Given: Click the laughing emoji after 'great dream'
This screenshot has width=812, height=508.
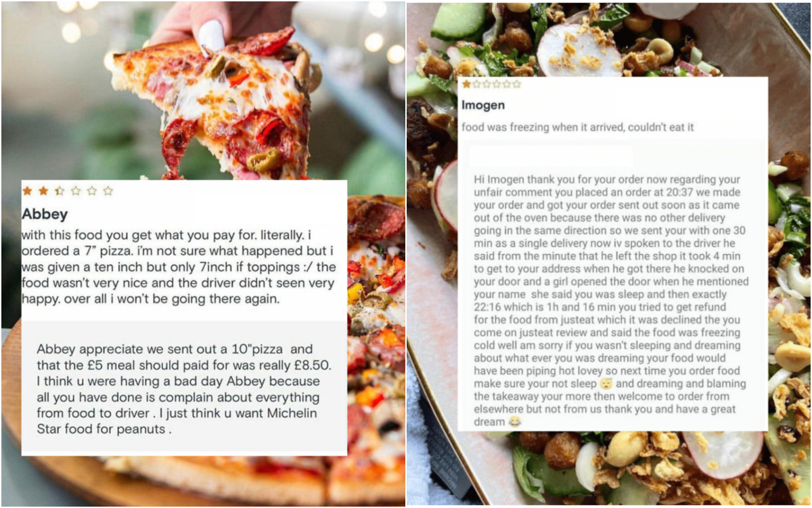Looking at the screenshot, I should pos(515,422).
